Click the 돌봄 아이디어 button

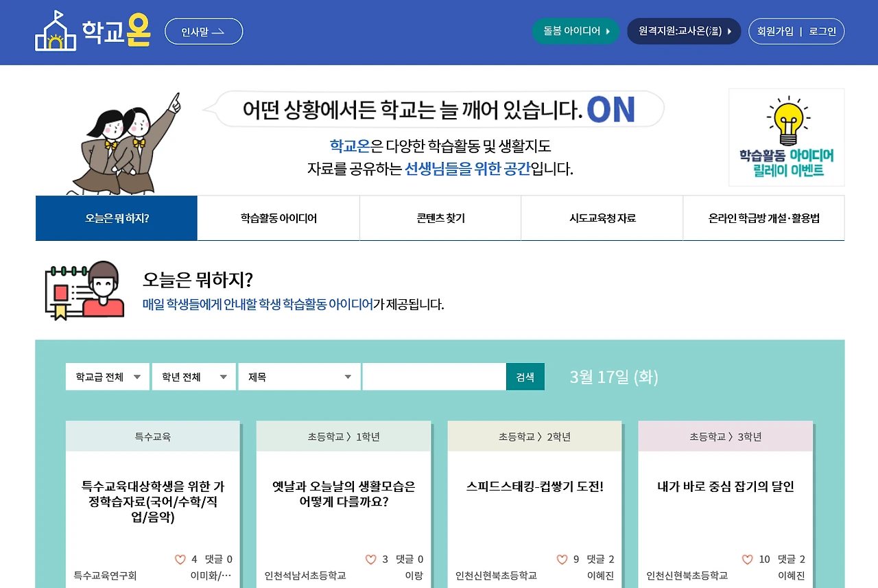coord(576,31)
